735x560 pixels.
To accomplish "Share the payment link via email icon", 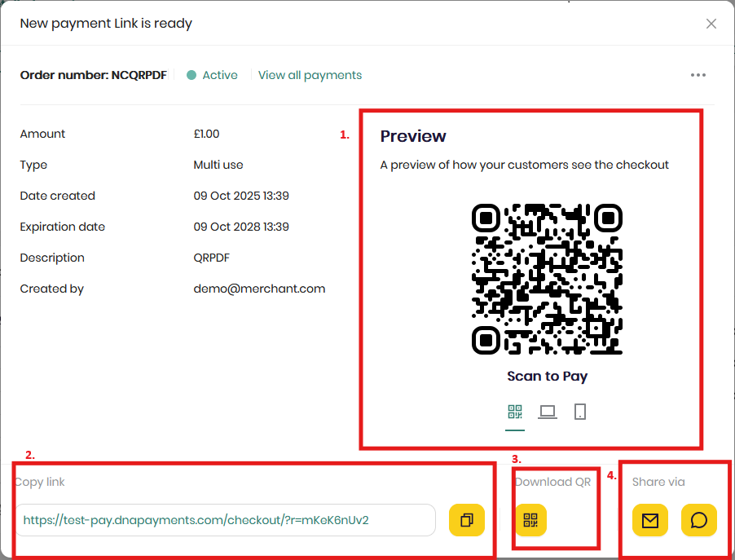I will click(650, 520).
